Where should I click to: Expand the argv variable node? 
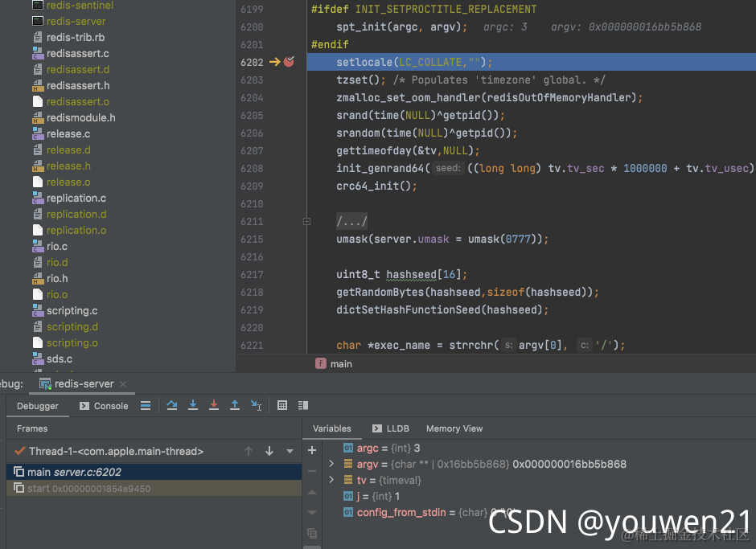coord(331,464)
